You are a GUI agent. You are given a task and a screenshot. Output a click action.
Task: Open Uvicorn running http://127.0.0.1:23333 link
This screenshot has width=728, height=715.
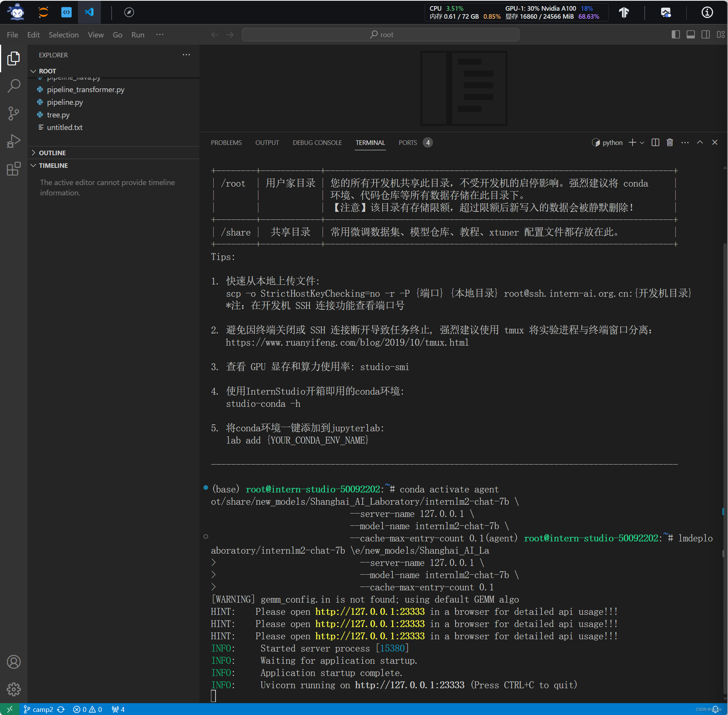pos(410,685)
